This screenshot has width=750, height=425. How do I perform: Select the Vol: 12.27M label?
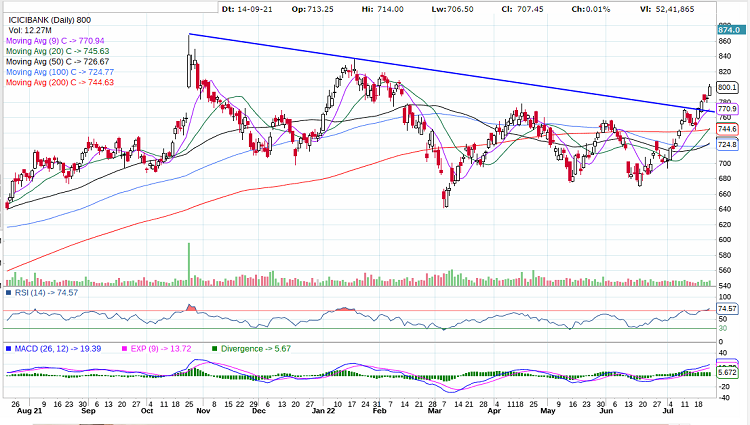coord(30,31)
